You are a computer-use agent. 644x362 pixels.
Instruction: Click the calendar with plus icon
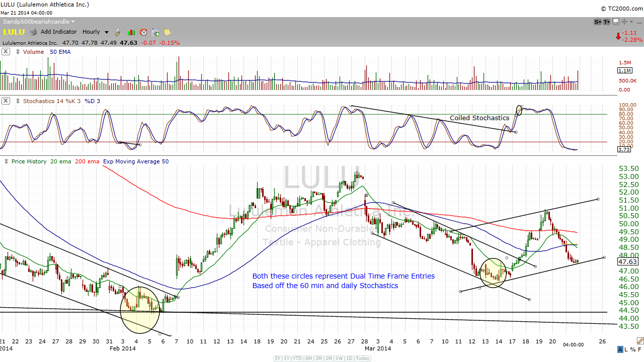[155, 32]
